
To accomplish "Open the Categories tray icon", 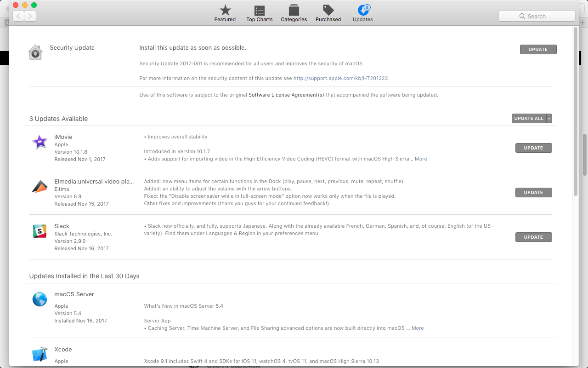I will coord(294,10).
